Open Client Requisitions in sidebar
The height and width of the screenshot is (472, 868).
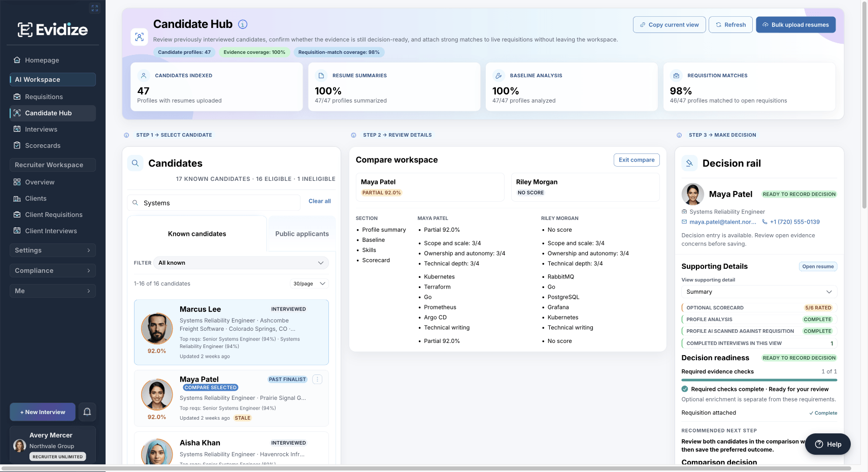point(53,214)
